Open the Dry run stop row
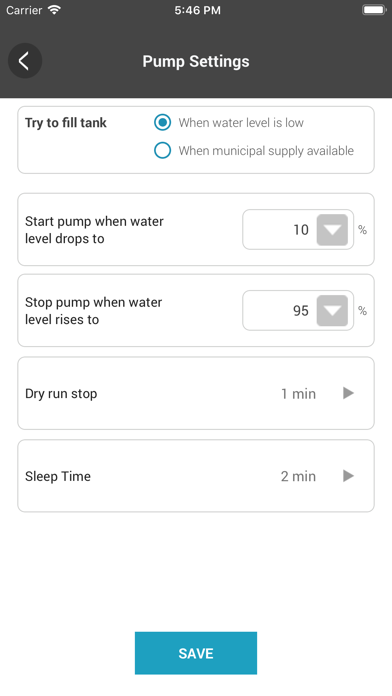This screenshot has height=696, width=392. click(196, 393)
